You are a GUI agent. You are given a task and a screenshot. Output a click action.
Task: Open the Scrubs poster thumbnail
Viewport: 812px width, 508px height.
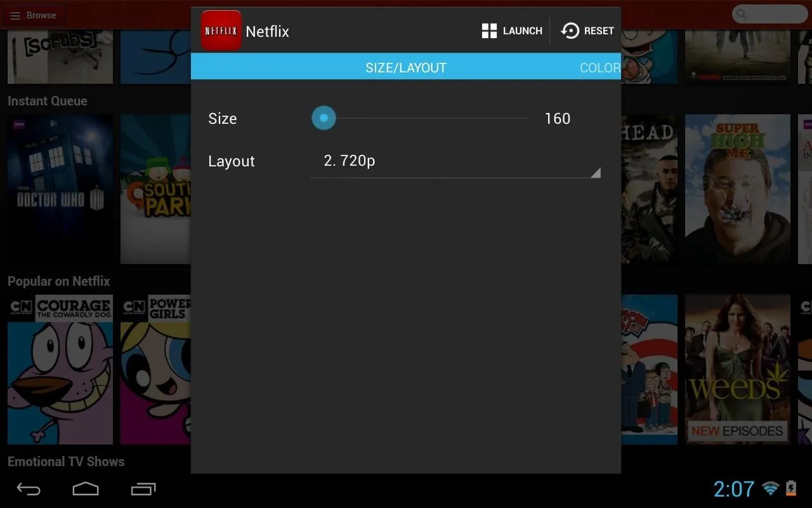(60, 55)
